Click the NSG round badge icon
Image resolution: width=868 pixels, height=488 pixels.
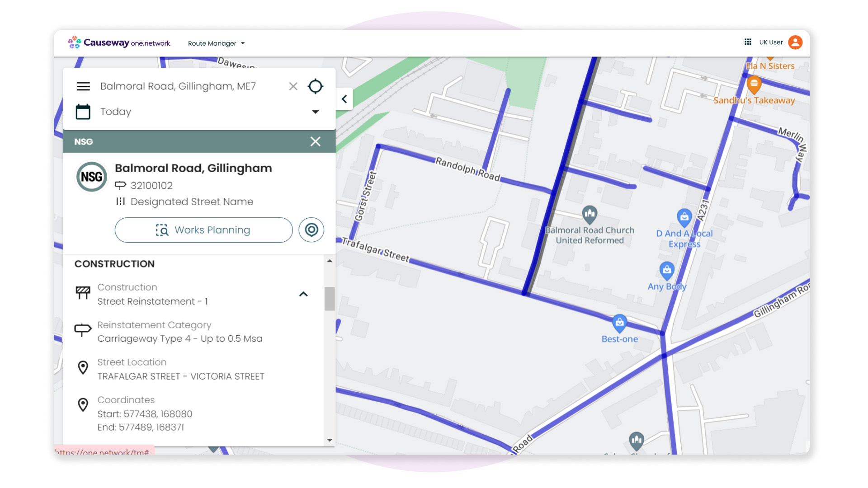(x=92, y=177)
